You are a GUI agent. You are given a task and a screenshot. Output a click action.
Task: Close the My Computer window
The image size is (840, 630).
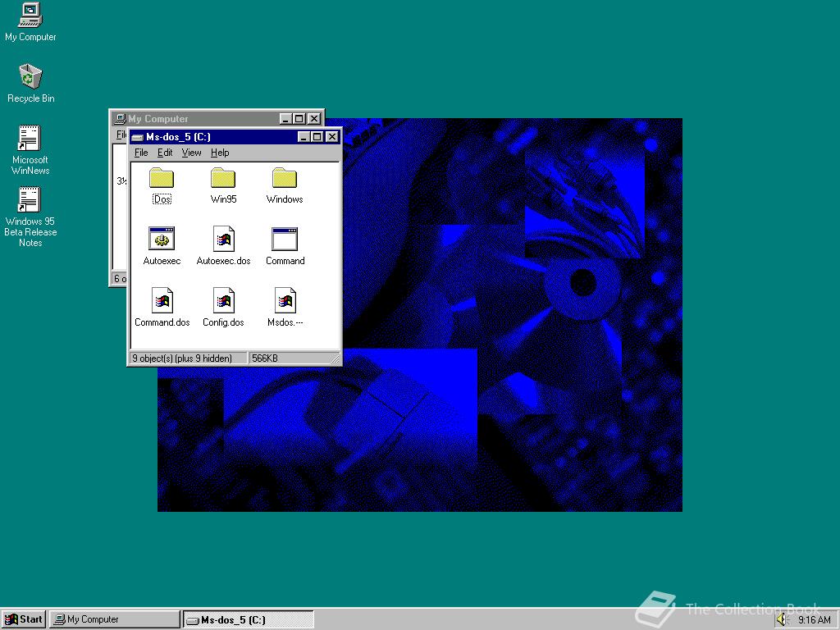314,119
